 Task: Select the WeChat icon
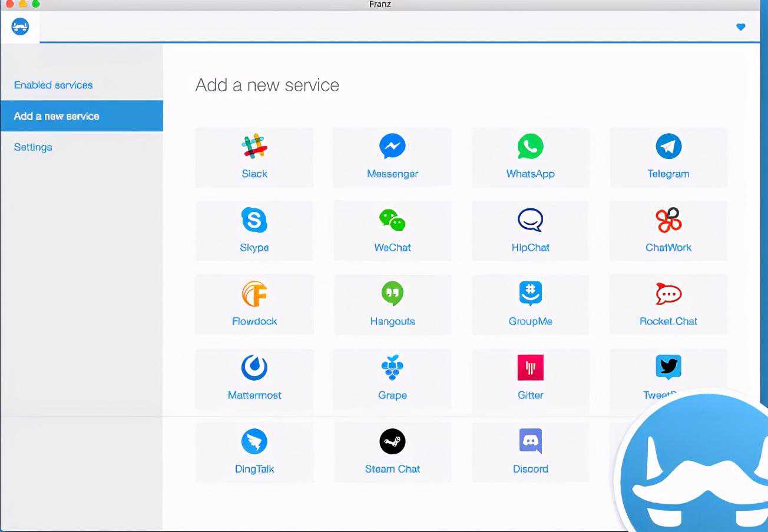click(x=392, y=220)
